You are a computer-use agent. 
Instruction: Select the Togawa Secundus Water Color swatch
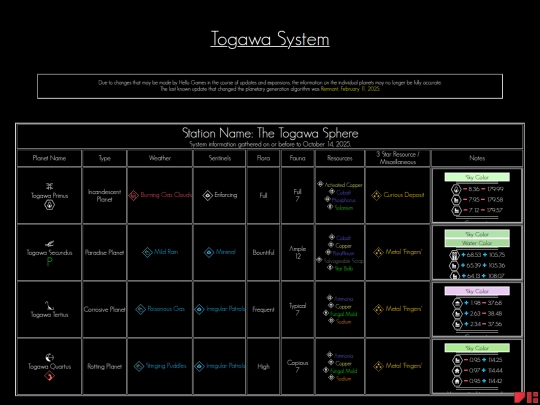(477, 243)
